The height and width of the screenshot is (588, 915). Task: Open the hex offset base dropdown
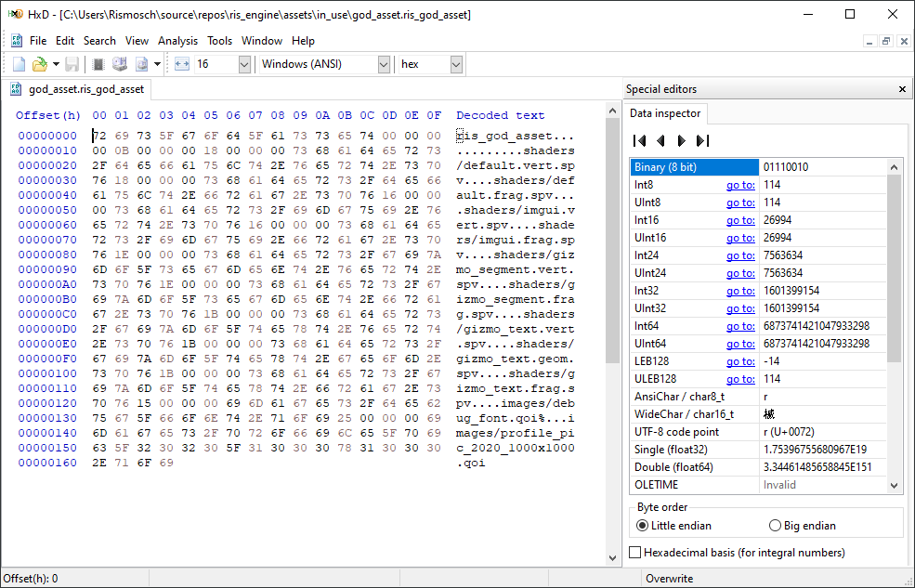tap(456, 64)
